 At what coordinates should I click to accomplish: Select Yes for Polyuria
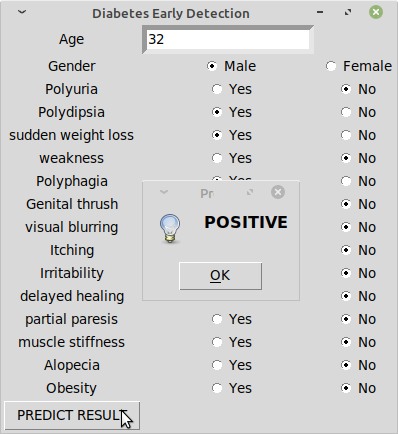232,89
